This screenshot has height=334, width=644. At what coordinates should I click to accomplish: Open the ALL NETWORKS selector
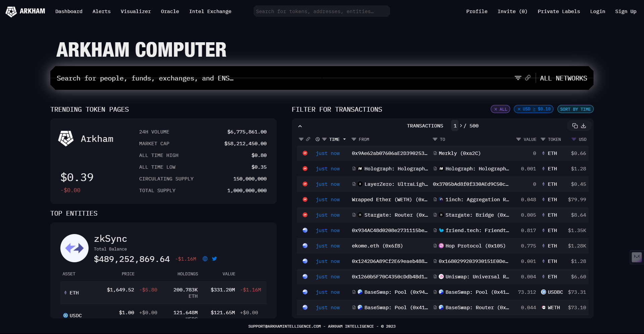[563, 78]
